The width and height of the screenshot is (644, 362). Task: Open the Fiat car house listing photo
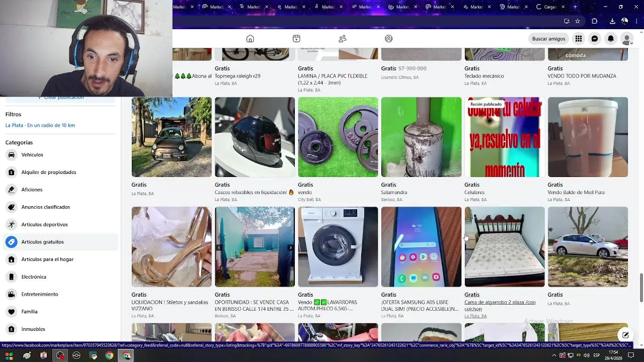click(x=172, y=137)
